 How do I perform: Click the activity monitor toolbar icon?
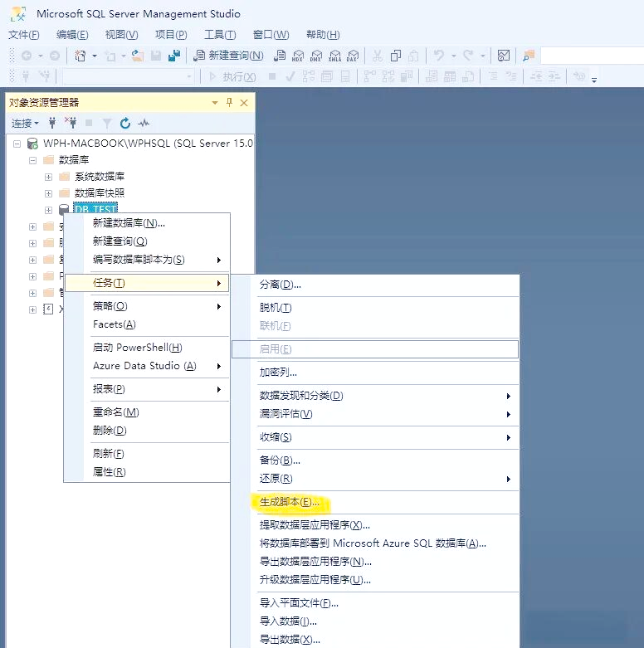pyautogui.click(x=504, y=56)
